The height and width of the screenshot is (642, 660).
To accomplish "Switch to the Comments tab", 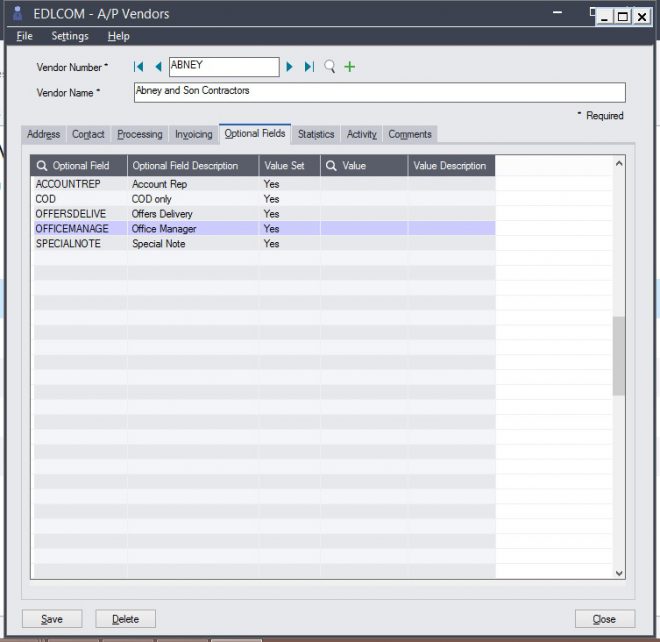I will coord(410,134).
